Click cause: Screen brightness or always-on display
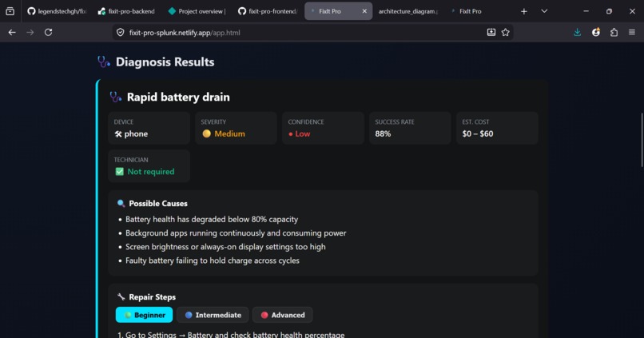 (225, 247)
